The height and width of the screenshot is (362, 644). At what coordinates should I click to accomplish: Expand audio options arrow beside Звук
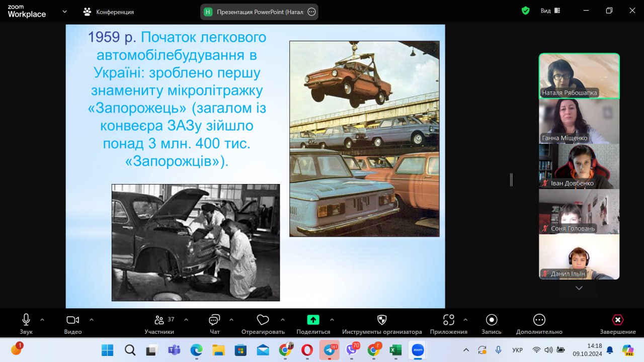pyautogui.click(x=42, y=319)
